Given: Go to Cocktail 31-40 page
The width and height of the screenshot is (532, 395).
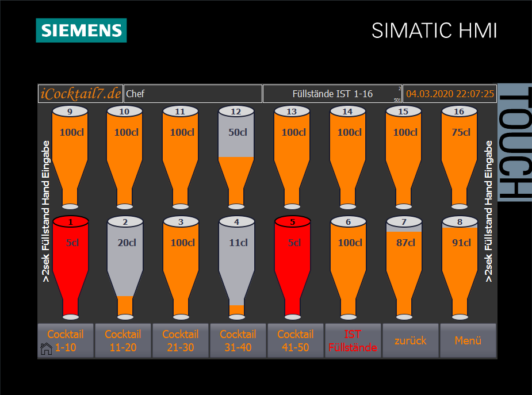Looking at the screenshot, I should pos(238,340).
